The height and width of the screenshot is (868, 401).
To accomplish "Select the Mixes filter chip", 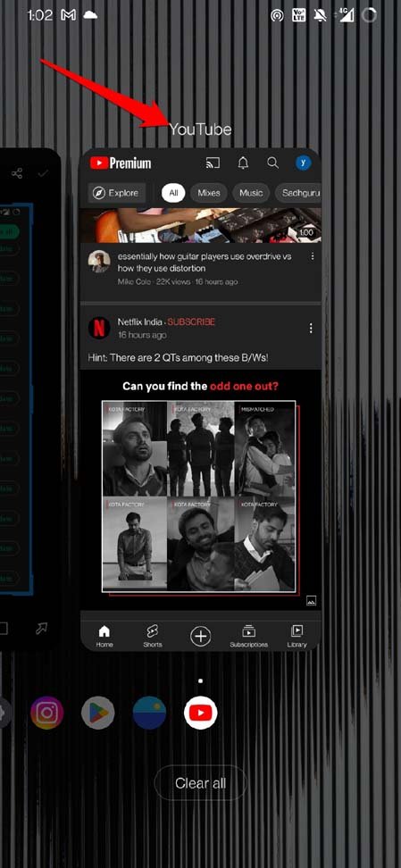I will tap(209, 193).
